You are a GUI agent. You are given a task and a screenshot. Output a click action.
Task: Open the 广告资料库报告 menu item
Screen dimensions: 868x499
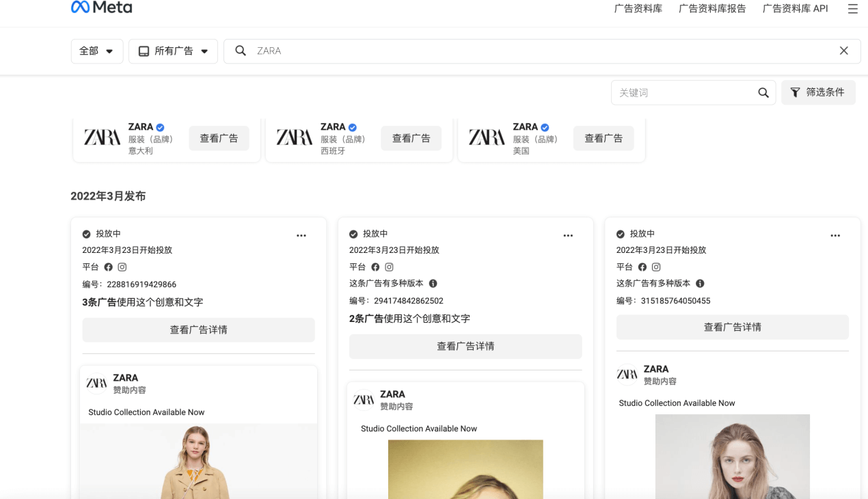[711, 9]
